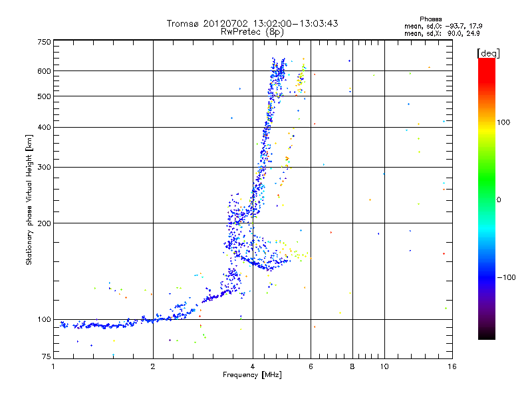The height and width of the screenshot is (399, 532).
Task: Click the y-axis label '75'
Action: tap(47, 356)
